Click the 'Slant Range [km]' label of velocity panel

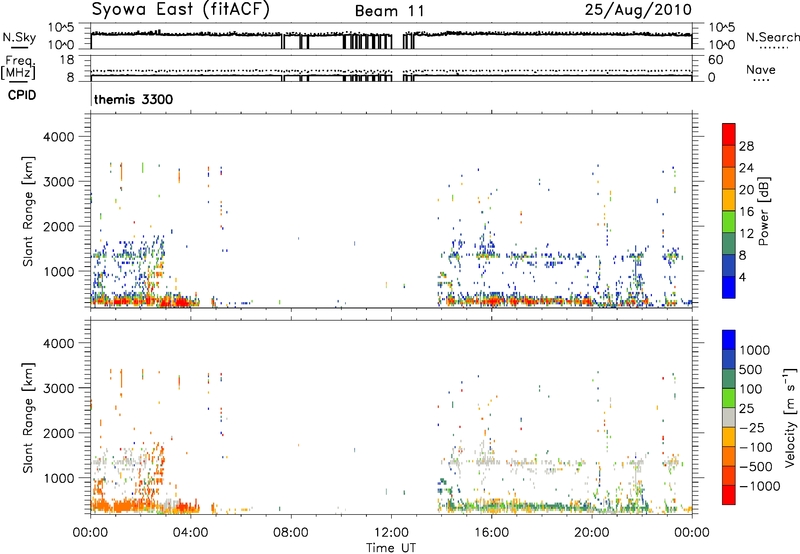pyautogui.click(x=28, y=417)
